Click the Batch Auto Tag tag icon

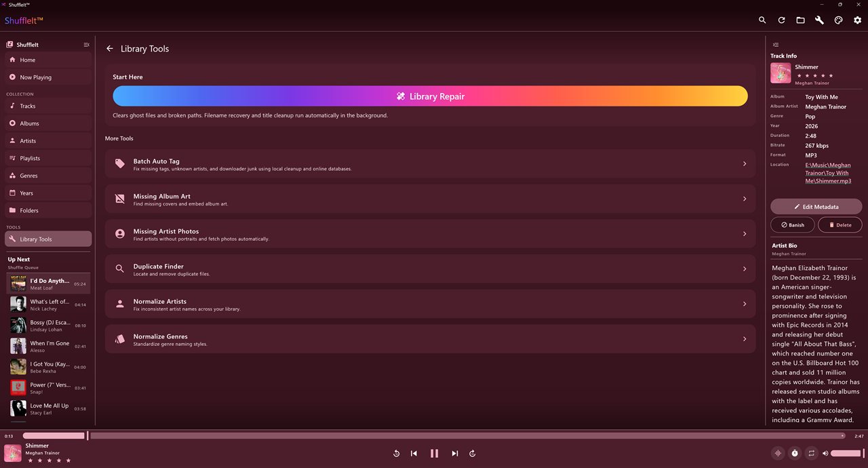click(120, 163)
